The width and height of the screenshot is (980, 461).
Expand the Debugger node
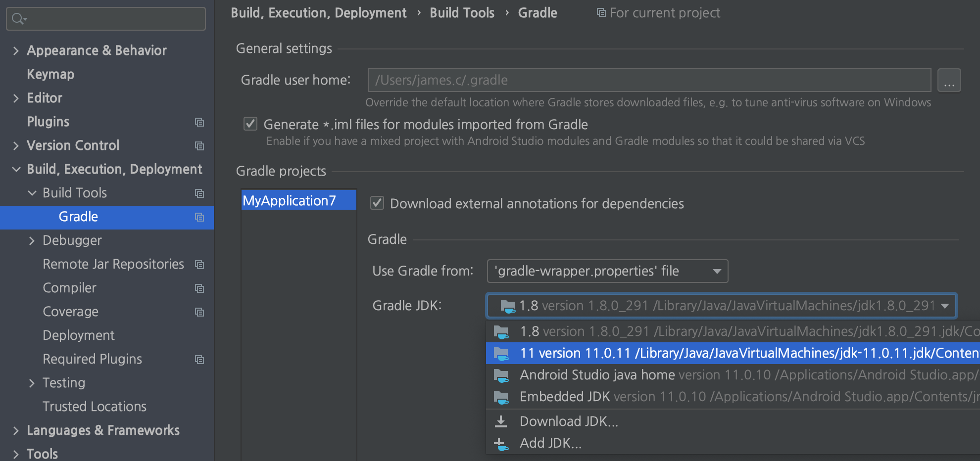[x=32, y=240]
